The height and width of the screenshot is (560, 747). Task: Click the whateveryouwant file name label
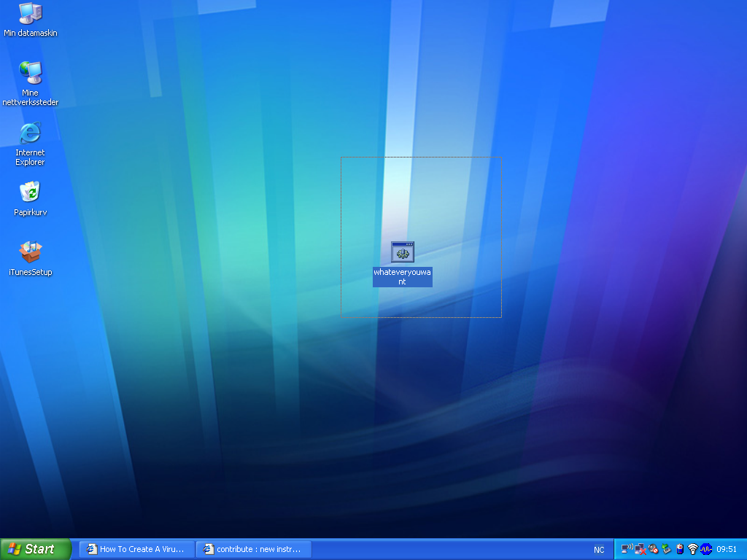(403, 276)
